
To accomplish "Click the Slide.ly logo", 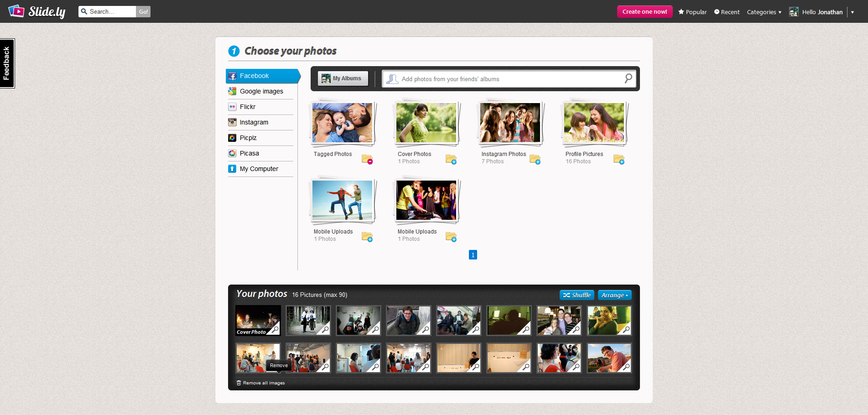I will tap(37, 11).
